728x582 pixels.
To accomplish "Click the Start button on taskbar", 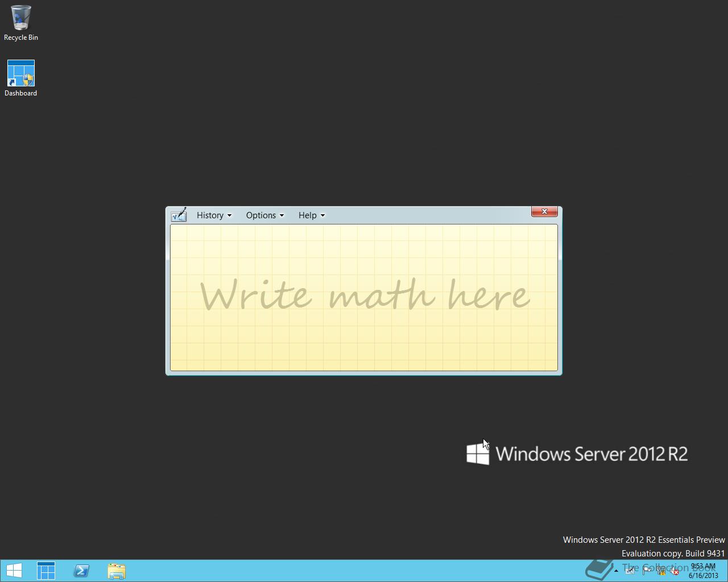I will 14,571.
